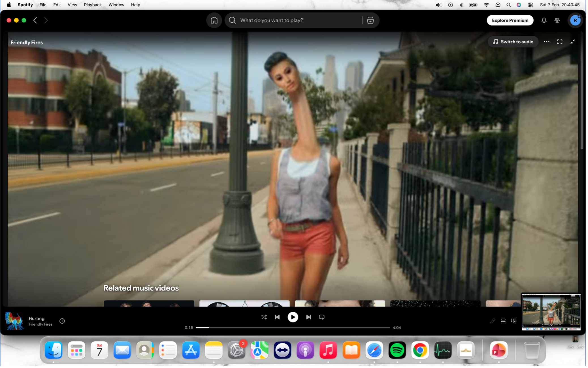Screen dimensions: 588x368
Task: Open video more options (three dots)
Action: point(547,42)
